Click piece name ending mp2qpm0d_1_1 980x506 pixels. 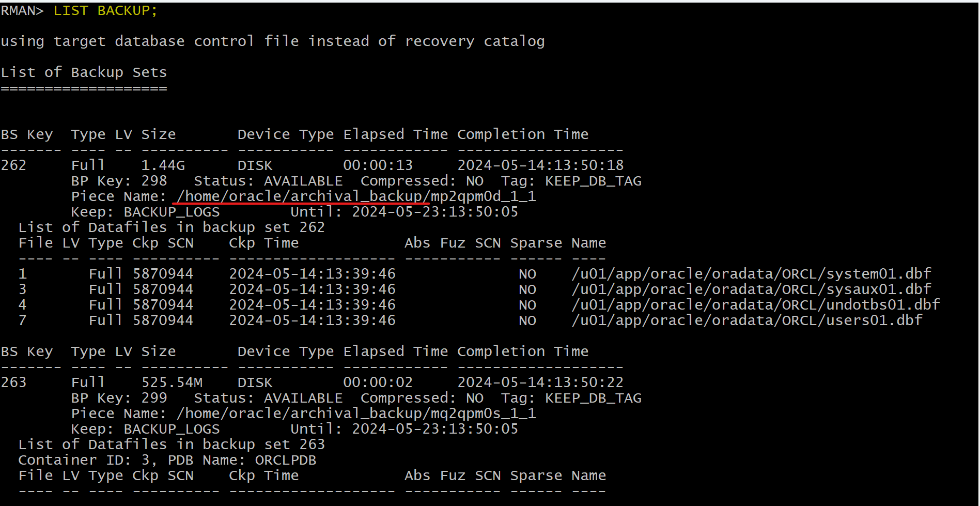(x=356, y=196)
